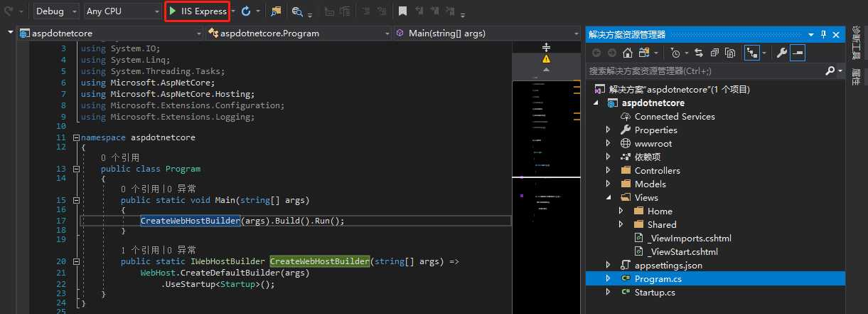This screenshot has height=314, width=868.
Task: Pin the Solution Explorer panel
Action: pyautogui.click(x=824, y=34)
